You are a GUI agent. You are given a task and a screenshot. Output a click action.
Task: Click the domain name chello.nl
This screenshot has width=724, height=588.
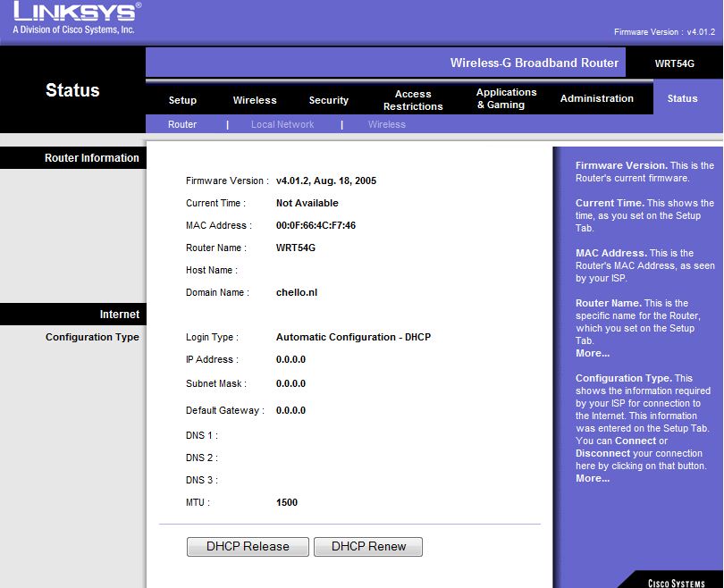coord(297,292)
